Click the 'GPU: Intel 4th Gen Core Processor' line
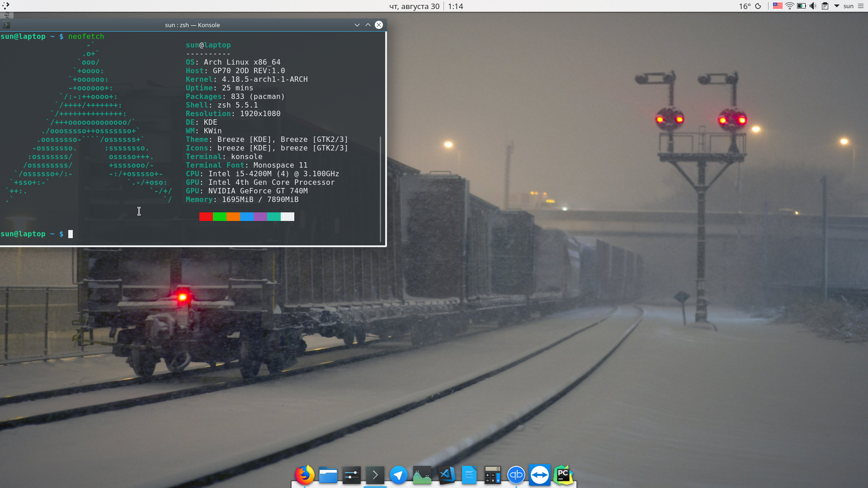Screen dimensions: 868x488 [260, 182]
